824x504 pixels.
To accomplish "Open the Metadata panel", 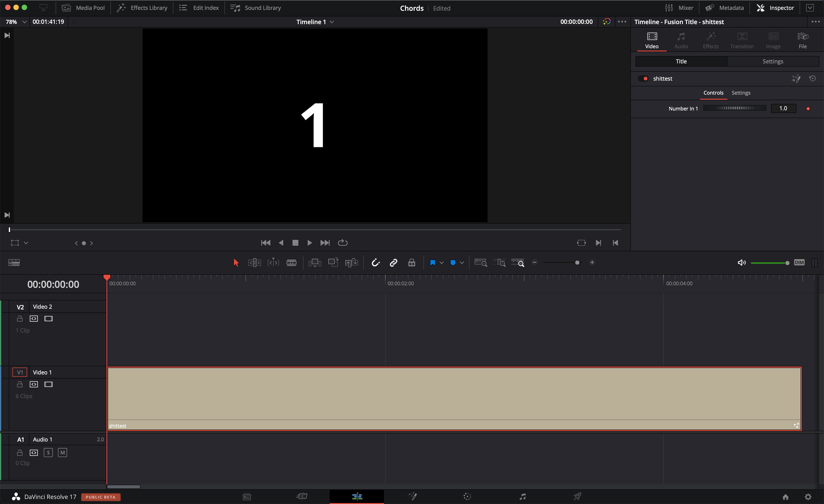I will [x=724, y=8].
